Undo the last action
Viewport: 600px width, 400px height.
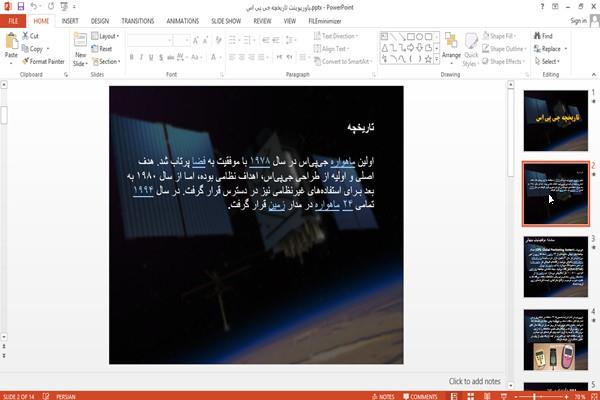coord(34,7)
